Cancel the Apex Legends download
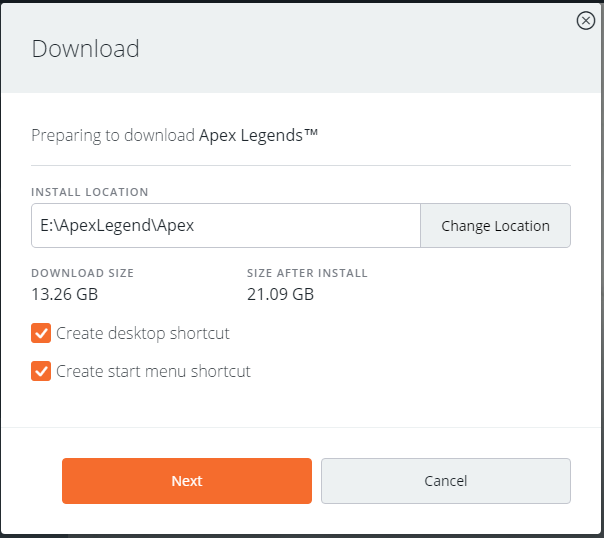The image size is (604, 538). (446, 481)
